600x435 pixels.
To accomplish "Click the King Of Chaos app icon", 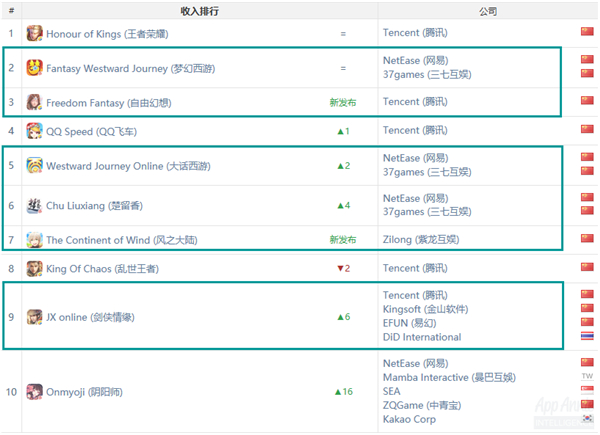I will 34,269.
